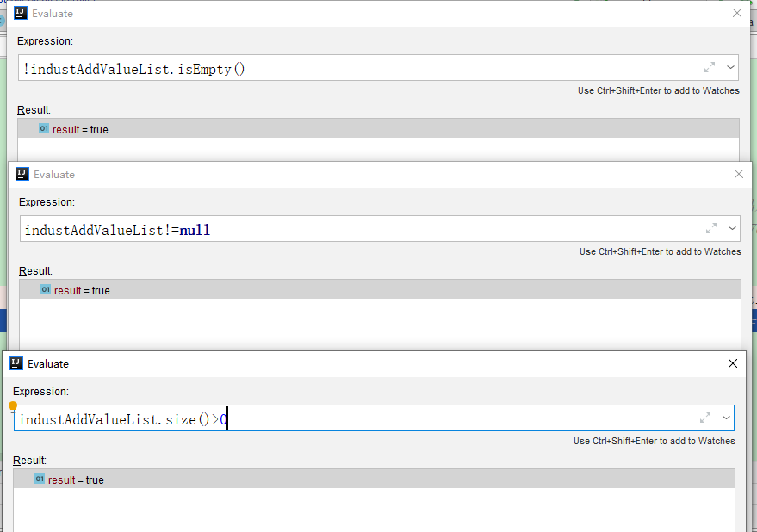Open expression history dropdown in the third dialog
757x532 pixels.
(x=726, y=418)
